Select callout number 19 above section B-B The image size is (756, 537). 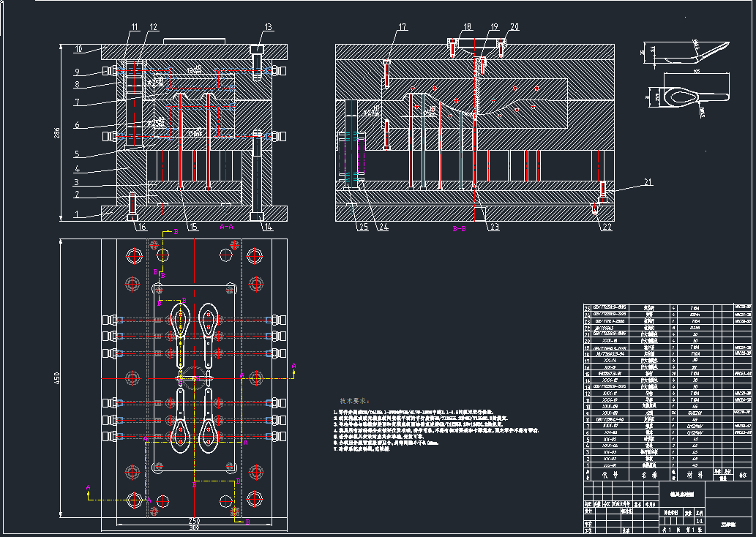click(494, 27)
